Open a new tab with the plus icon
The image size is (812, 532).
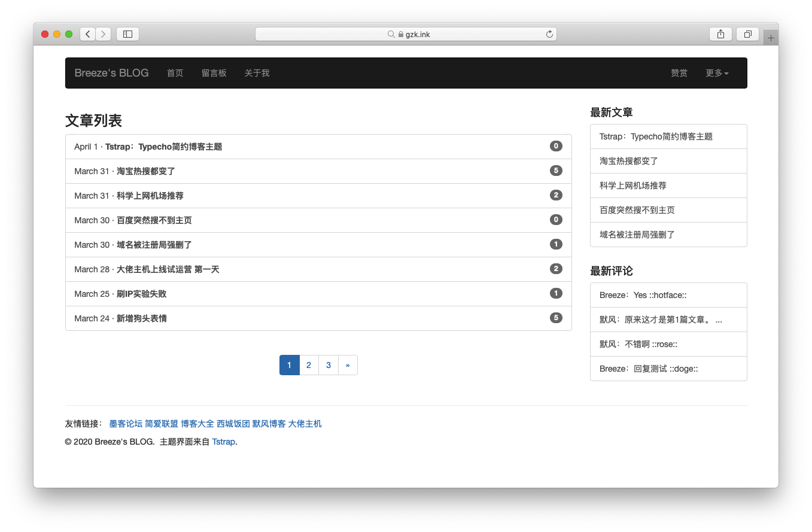[771, 37]
